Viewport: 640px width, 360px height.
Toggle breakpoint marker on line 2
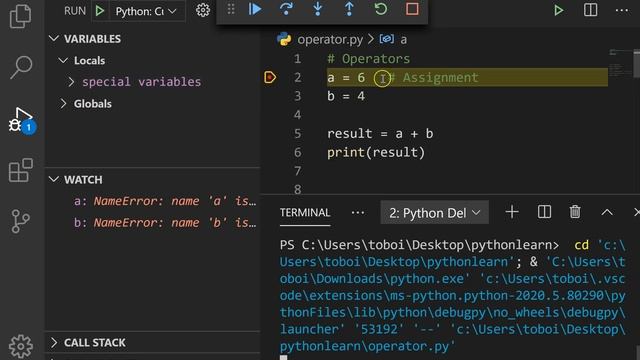270,77
